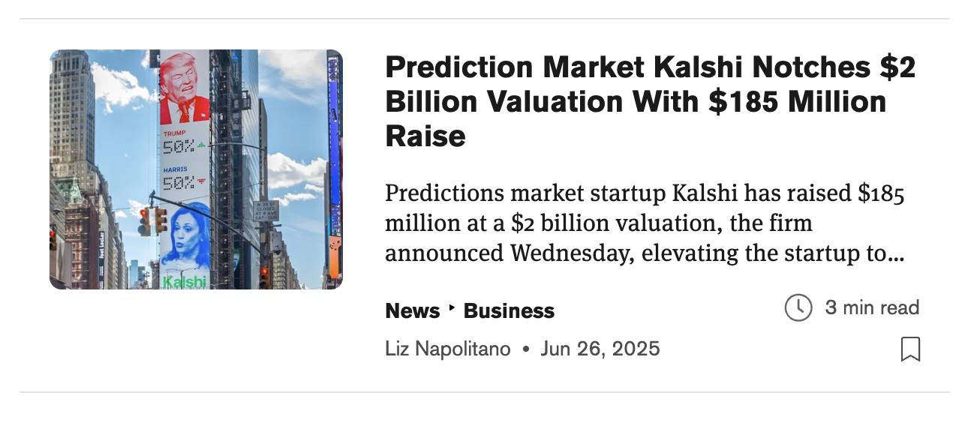This screenshot has height=435, width=980.
Task: Click the Jun 26, 2025 publish date
Action: 600,349
